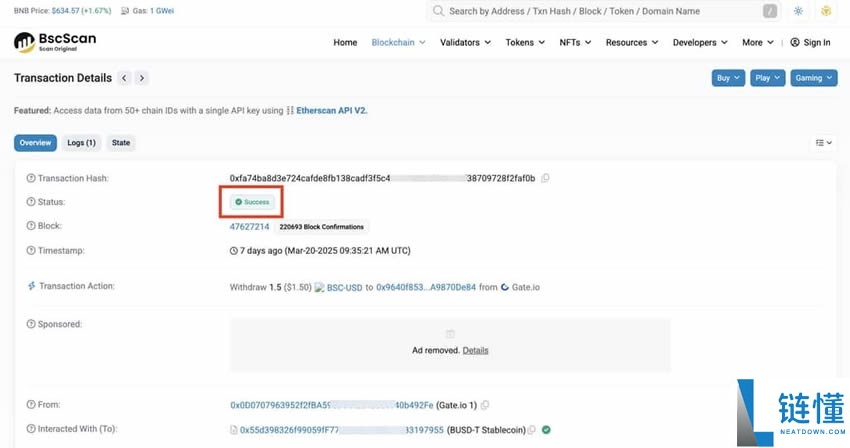The image size is (850, 448).
Task: Open the BNB chain icon at top right
Action: tap(826, 11)
